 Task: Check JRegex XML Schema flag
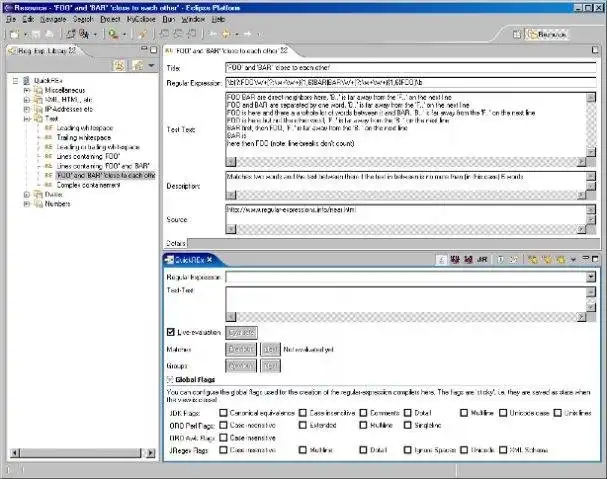pos(503,450)
